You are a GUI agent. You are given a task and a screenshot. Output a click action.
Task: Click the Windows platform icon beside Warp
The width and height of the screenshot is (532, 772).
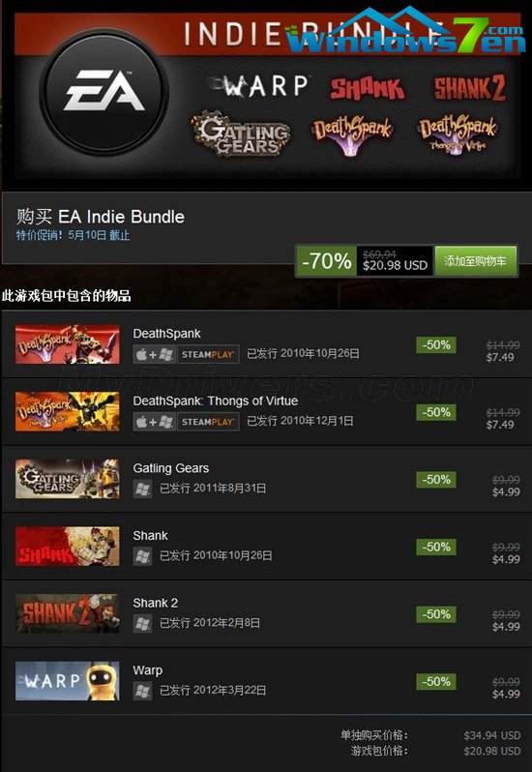(142, 691)
